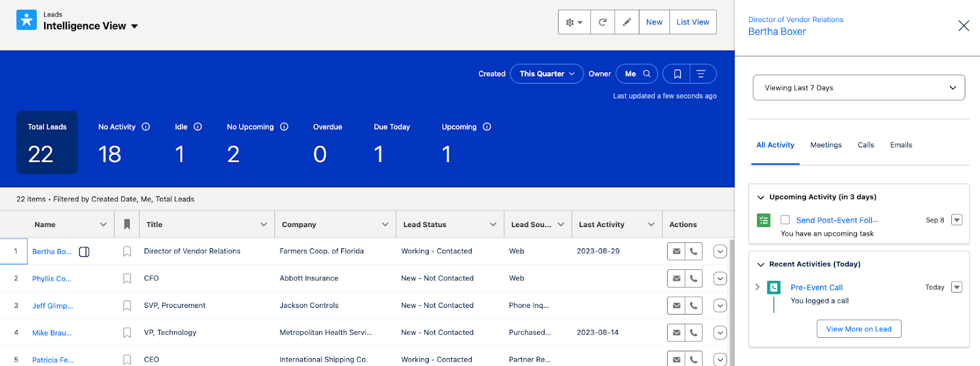Click the Owner Me search field

tap(636, 73)
